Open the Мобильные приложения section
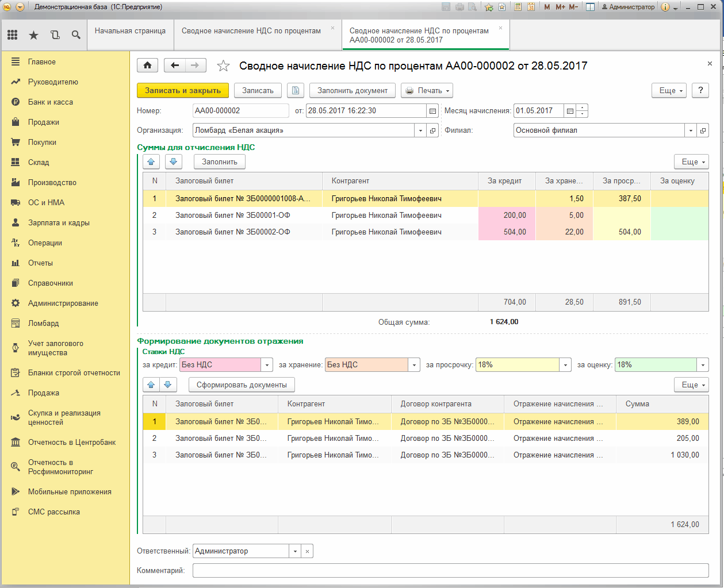Image resolution: width=724 pixels, height=588 pixels. pyautogui.click(x=70, y=492)
